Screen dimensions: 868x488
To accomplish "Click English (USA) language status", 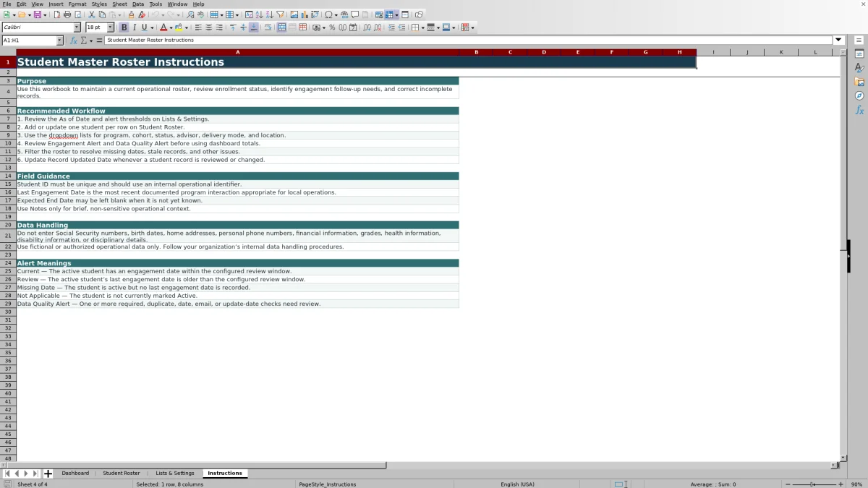I will coord(518,484).
